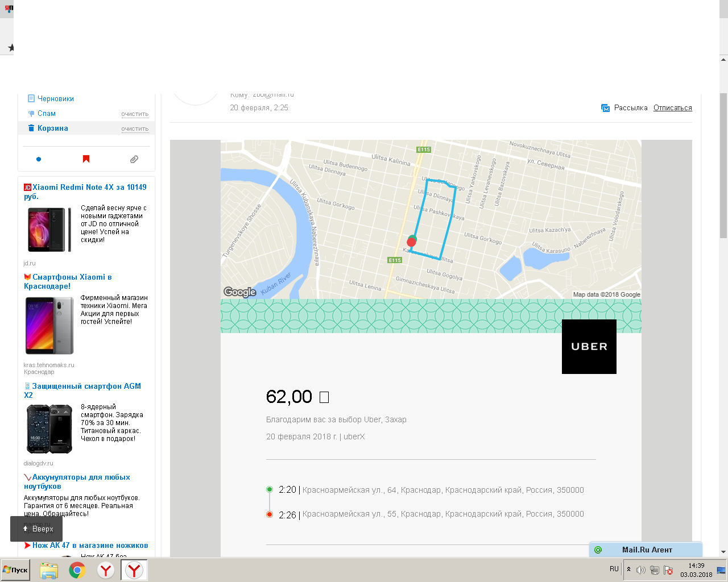Screen dimensions: 728x582
Task: Open Xiaomi Redmi Note 4X ad link
Action: point(85,192)
